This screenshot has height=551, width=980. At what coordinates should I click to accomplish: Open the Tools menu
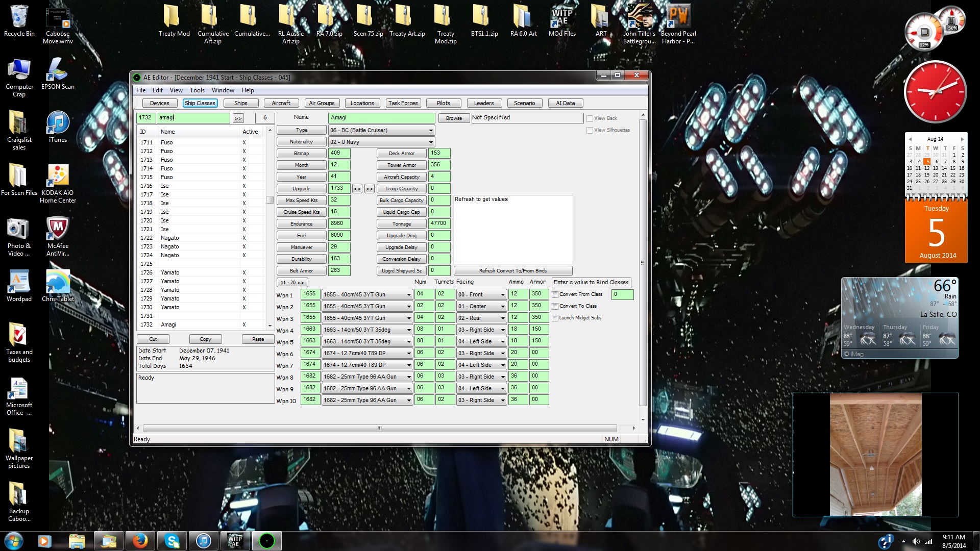(x=197, y=90)
